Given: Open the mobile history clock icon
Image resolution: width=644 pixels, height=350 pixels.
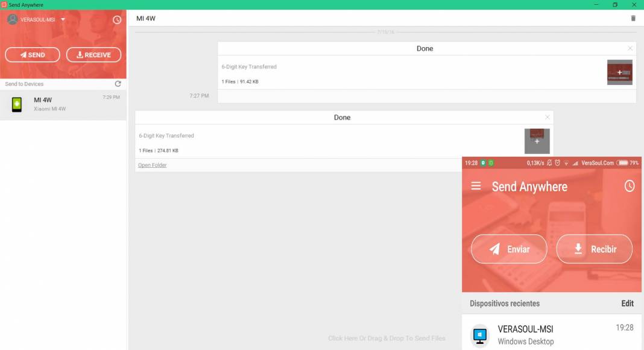Looking at the screenshot, I should tap(629, 186).
